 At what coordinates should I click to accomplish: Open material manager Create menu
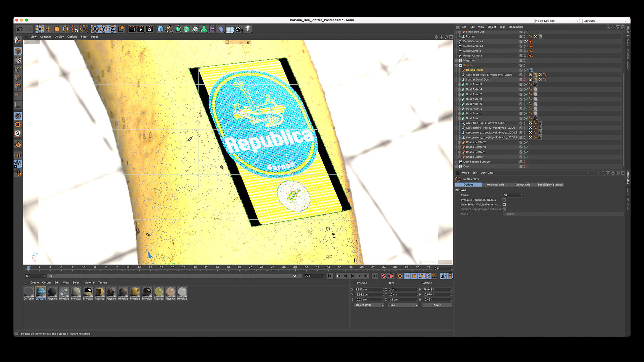(x=34, y=283)
